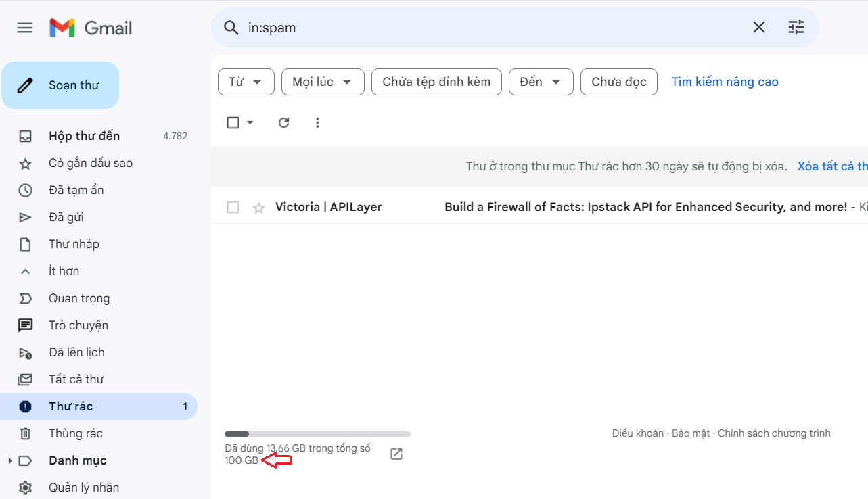
Task: Check the checkbox on the Victoria APILayer email
Action: coord(233,207)
